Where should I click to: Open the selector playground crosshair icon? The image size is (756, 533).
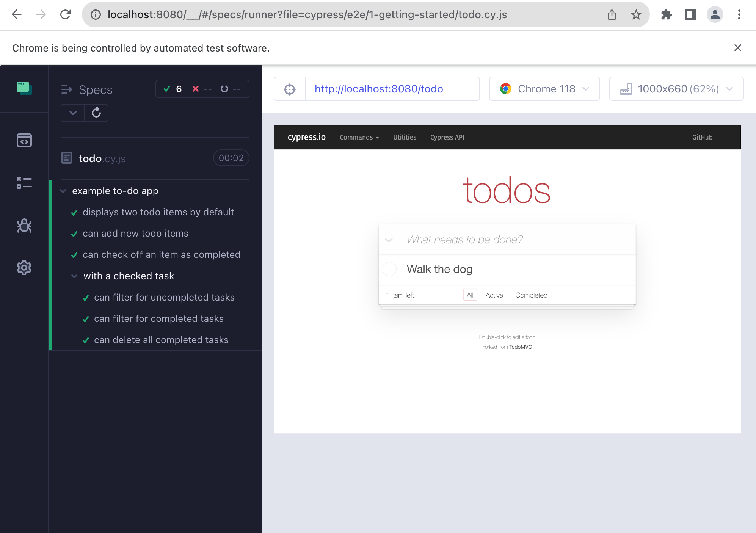pyautogui.click(x=290, y=89)
